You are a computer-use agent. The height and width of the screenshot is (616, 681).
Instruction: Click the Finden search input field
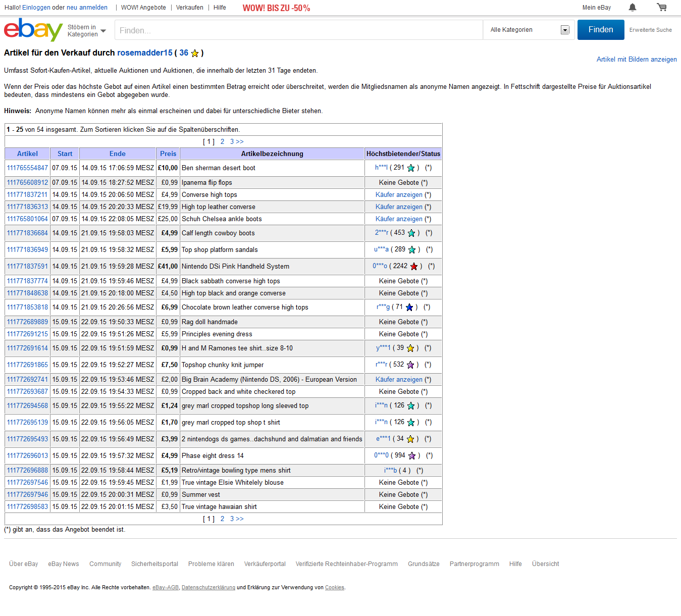pyautogui.click(x=299, y=30)
